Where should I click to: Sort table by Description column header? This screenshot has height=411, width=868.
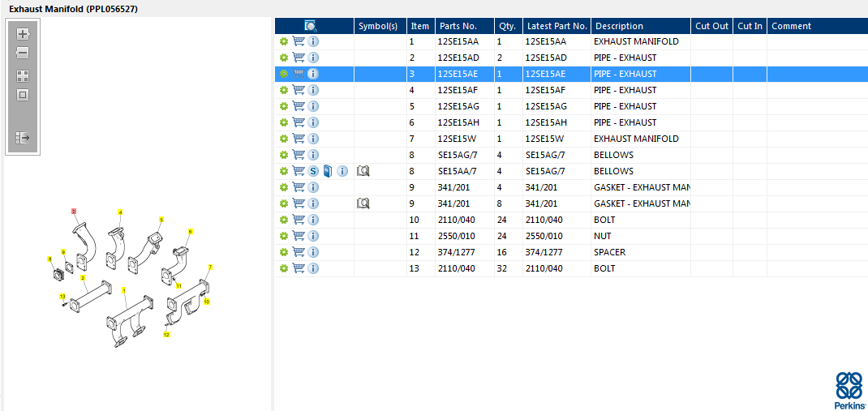618,26
